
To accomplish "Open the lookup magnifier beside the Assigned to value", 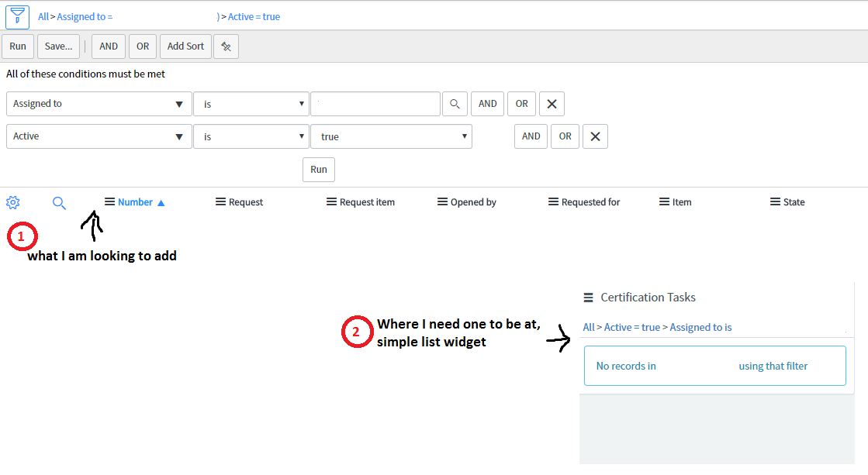I will 455,103.
